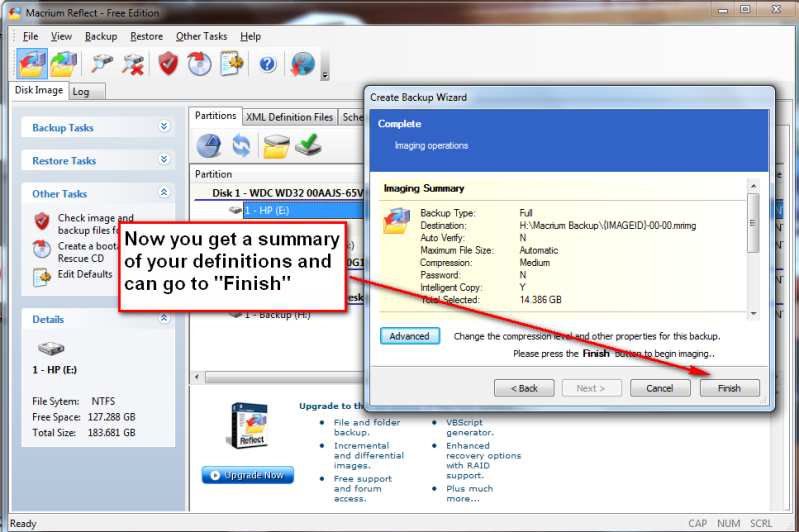Viewport: 799px width, 532px height.
Task: Click the file and folder backup toolbar icon
Action: (63, 64)
